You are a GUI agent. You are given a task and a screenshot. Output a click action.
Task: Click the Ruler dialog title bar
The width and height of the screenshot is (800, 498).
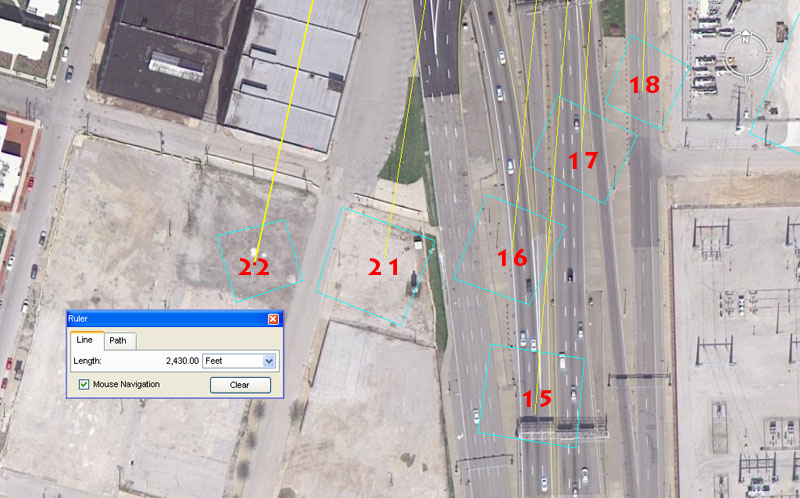160,319
